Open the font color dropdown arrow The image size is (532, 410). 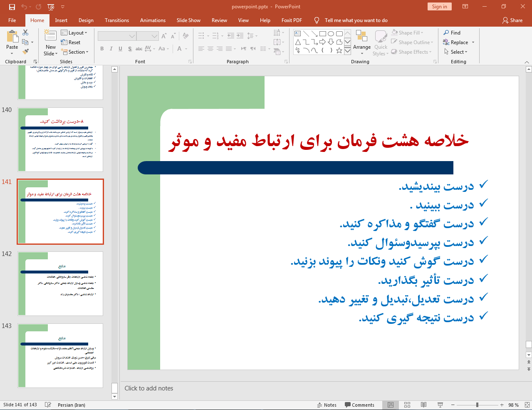click(186, 49)
